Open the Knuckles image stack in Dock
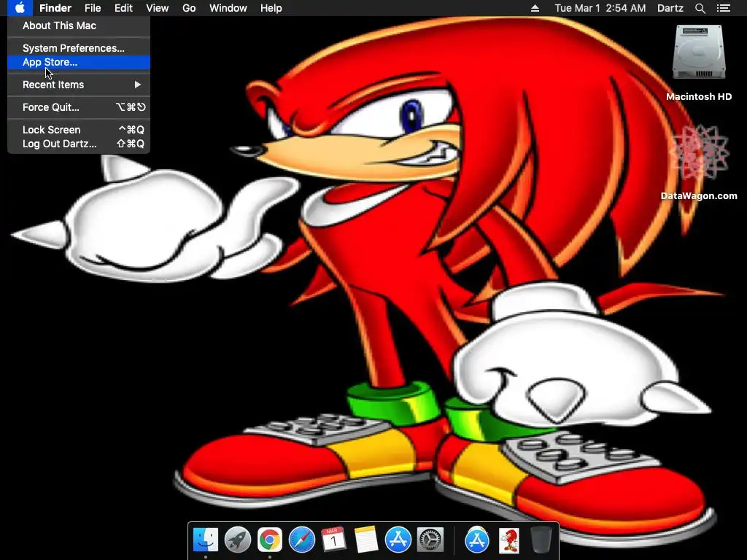This screenshot has width=747, height=560. [x=508, y=540]
